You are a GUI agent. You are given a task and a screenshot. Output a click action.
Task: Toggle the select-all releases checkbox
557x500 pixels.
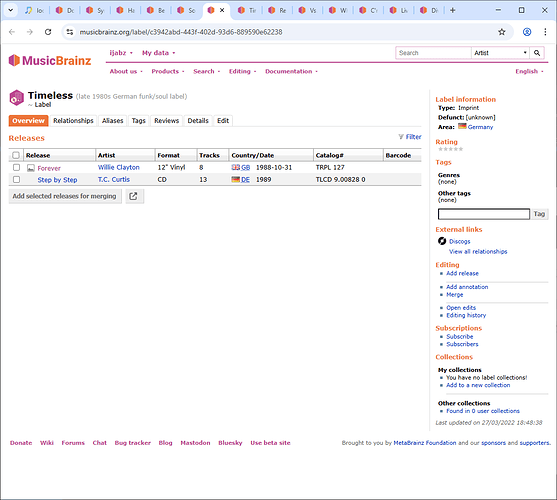tap(16, 155)
